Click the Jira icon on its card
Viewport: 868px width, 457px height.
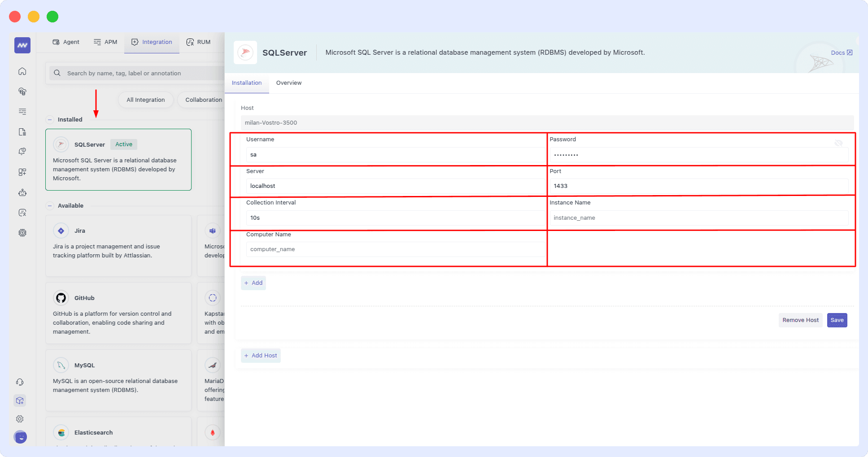[x=61, y=230]
